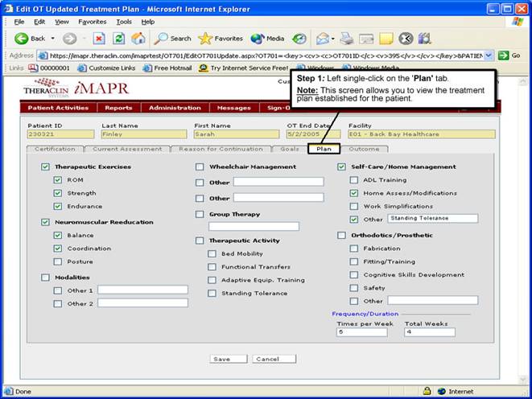Check the Bed Mobility checkbox
The width and height of the screenshot is (532, 399).
click(212, 253)
